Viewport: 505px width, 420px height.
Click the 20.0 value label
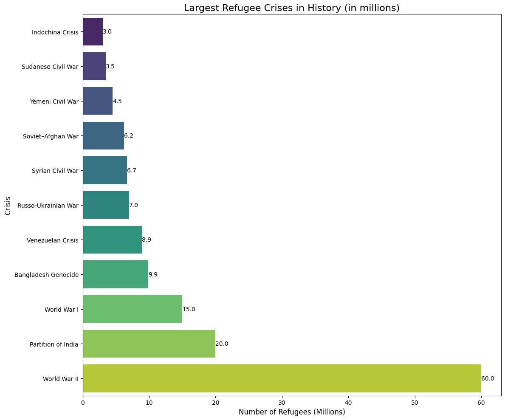click(x=222, y=344)
